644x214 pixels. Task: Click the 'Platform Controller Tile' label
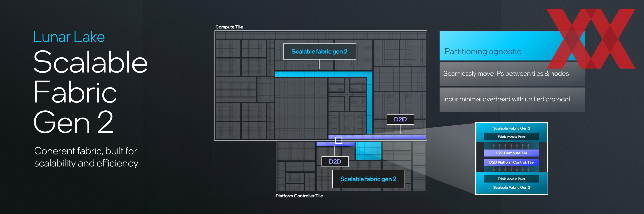(299, 196)
